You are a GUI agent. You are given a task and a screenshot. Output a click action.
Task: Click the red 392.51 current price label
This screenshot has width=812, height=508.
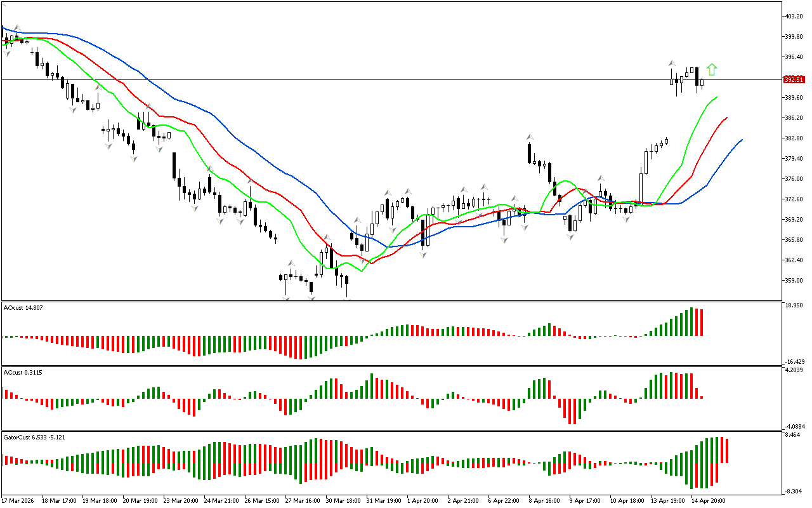pyautogui.click(x=794, y=79)
